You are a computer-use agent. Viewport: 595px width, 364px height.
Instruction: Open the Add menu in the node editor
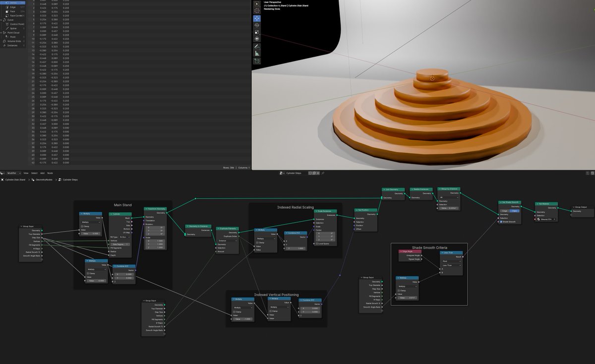43,173
